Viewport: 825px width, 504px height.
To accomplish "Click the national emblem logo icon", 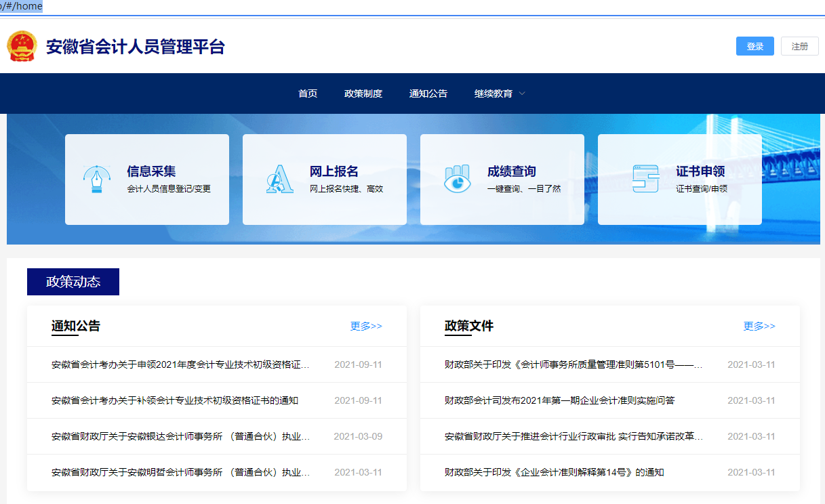I will [x=22, y=46].
